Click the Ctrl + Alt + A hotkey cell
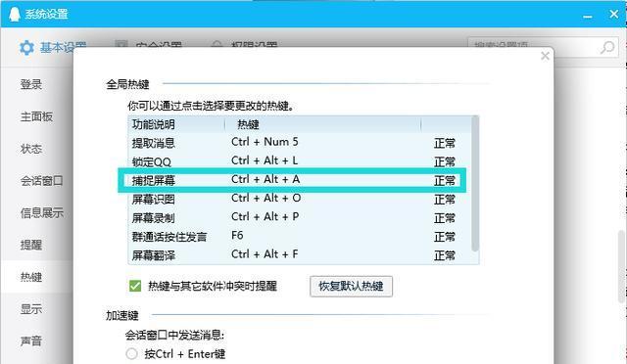This screenshot has width=627, height=364. (x=265, y=179)
